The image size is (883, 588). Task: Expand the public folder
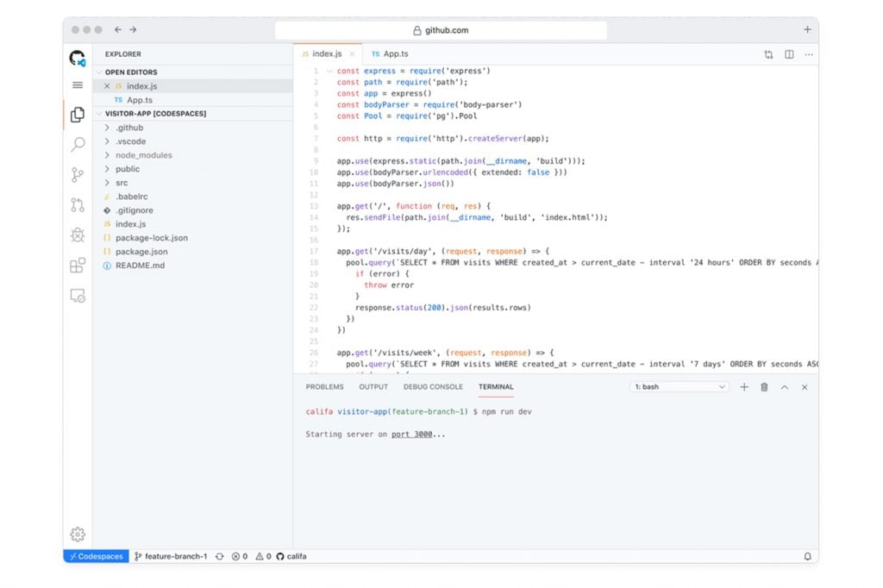192,169
